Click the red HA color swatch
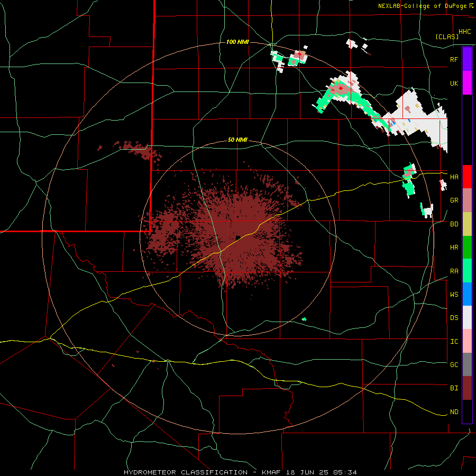The width and height of the screenshot is (476, 476). (467, 177)
